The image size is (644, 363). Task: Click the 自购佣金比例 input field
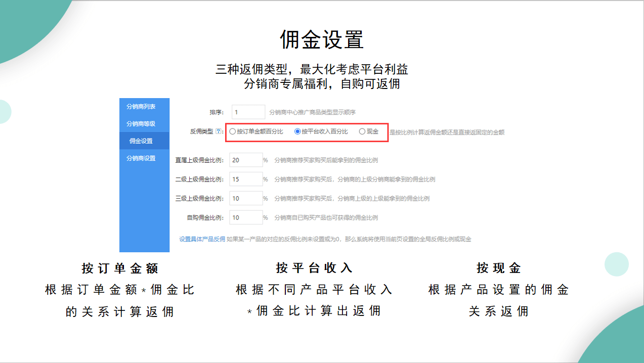(246, 218)
